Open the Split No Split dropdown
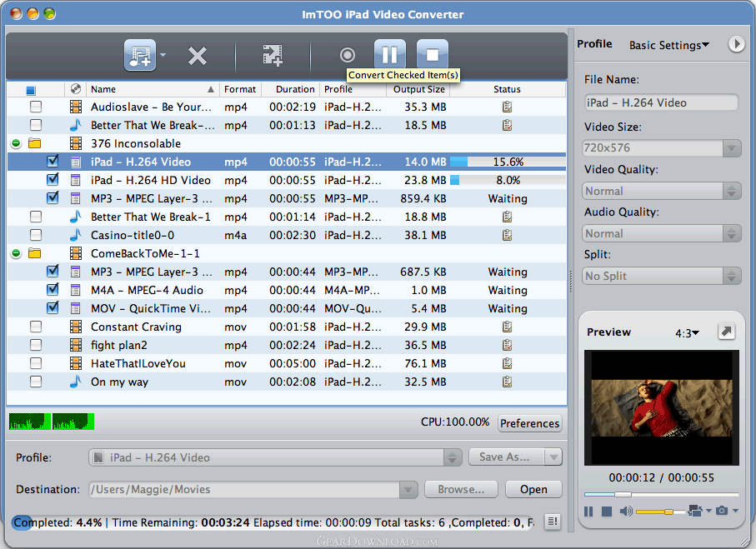The width and height of the screenshot is (756, 549). [x=661, y=276]
